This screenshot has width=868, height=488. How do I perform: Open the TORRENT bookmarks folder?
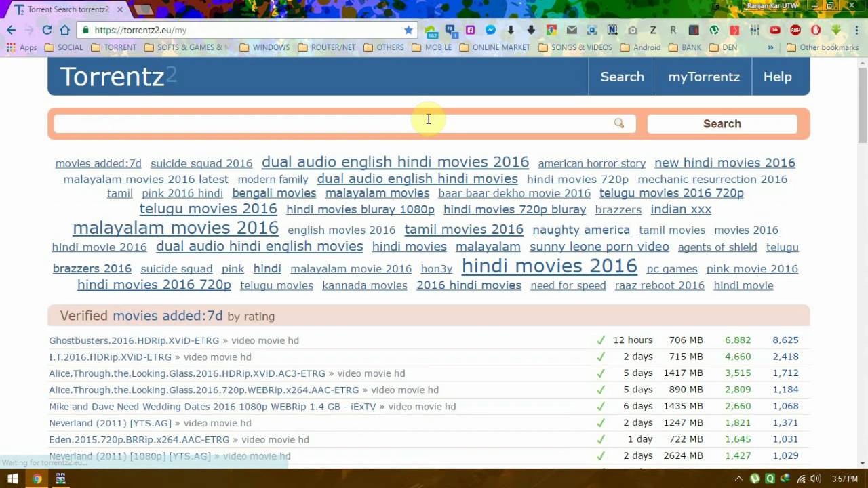coord(113,47)
